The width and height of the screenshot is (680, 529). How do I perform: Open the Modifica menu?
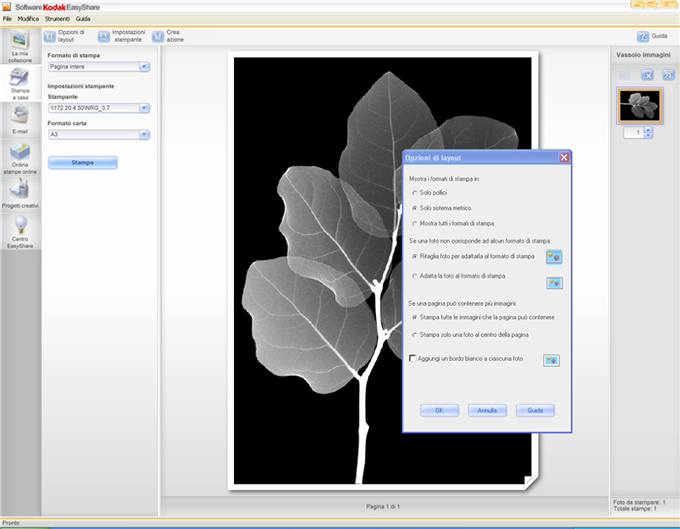point(28,19)
